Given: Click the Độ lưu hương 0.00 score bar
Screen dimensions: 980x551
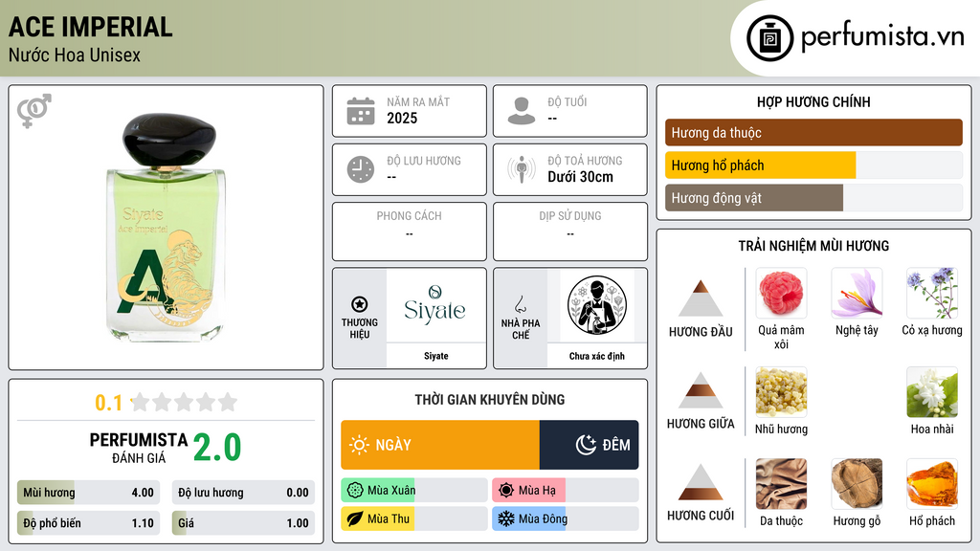Looking at the screenshot, I should (x=243, y=493).
